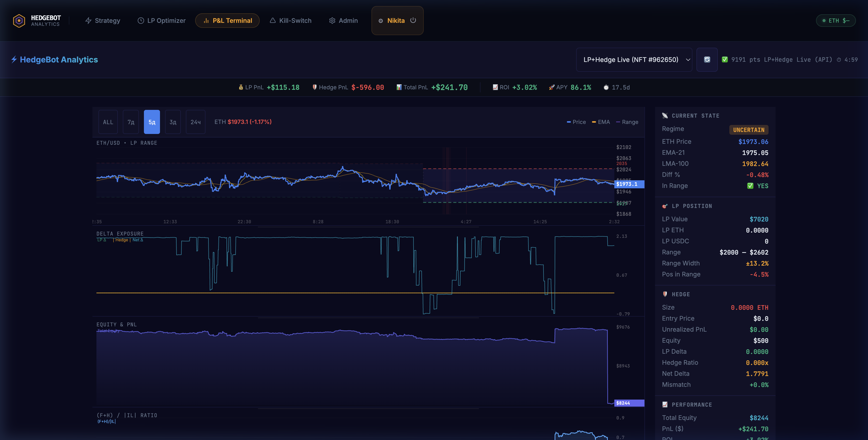Select the ALL timeframe tab
868x440 pixels.
108,122
